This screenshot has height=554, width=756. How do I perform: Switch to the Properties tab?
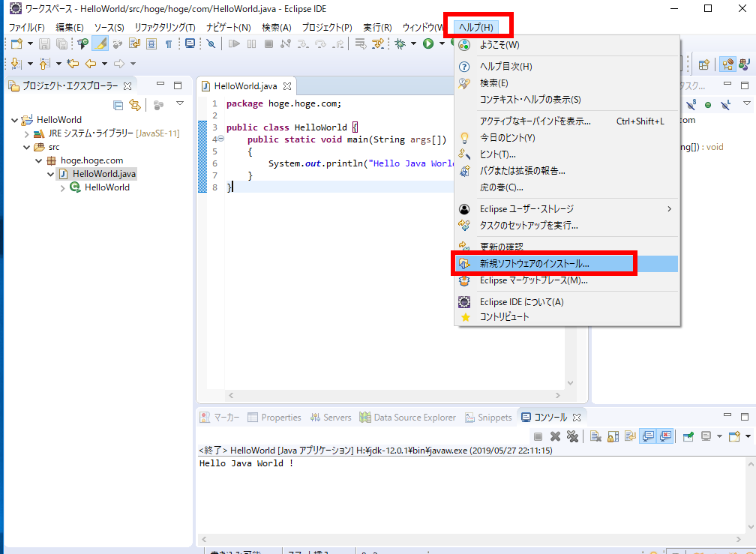point(274,418)
